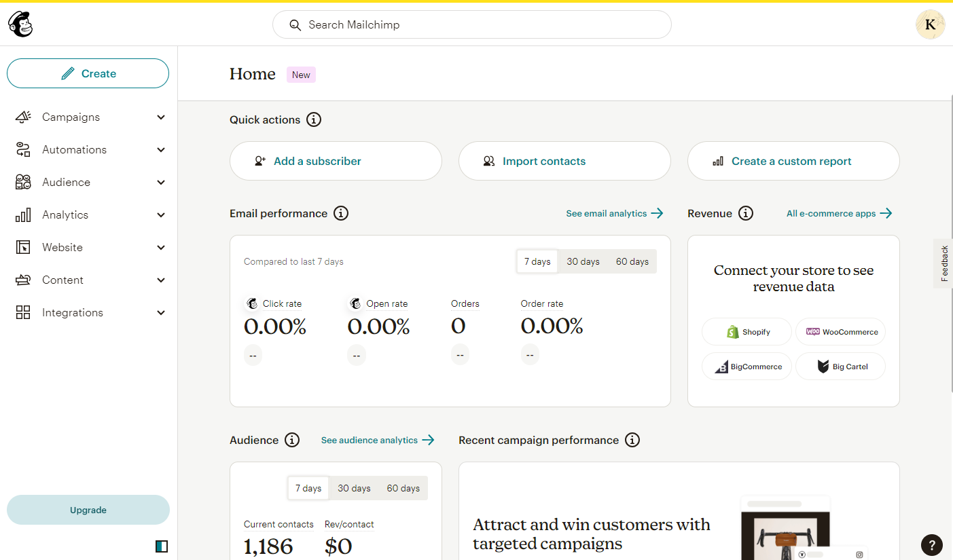Click the Freddie icon beside Open rate
Image resolution: width=953 pixels, height=560 pixels.
(355, 303)
